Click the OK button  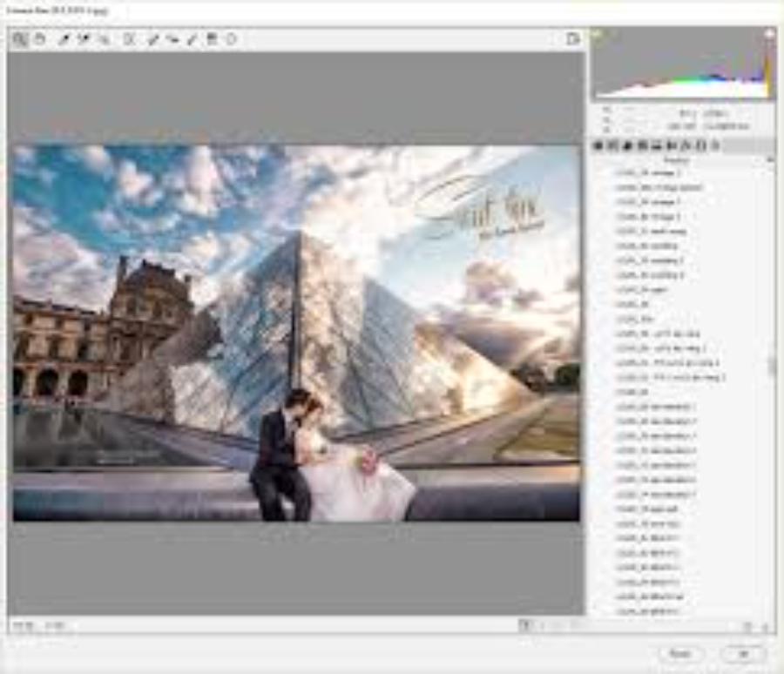click(x=743, y=653)
